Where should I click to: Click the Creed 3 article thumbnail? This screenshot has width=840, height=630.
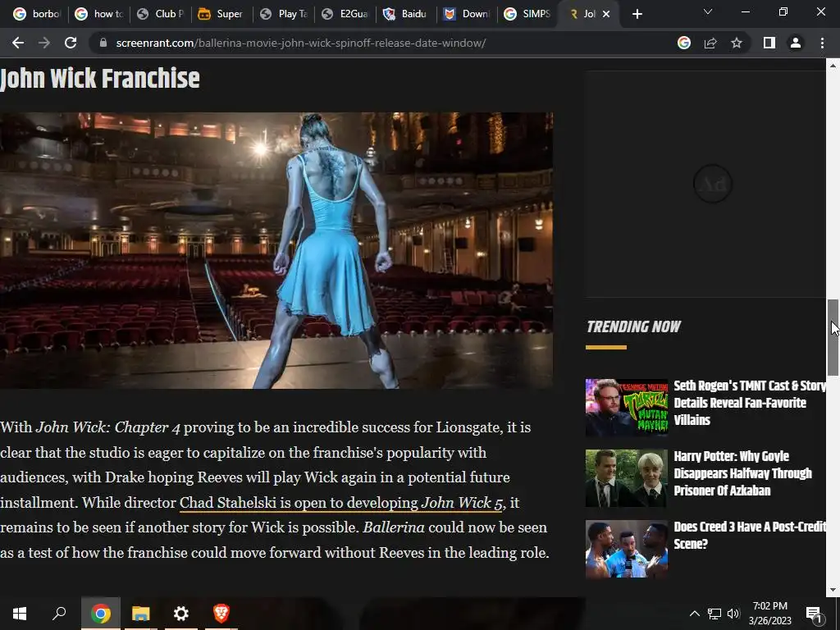click(x=626, y=549)
